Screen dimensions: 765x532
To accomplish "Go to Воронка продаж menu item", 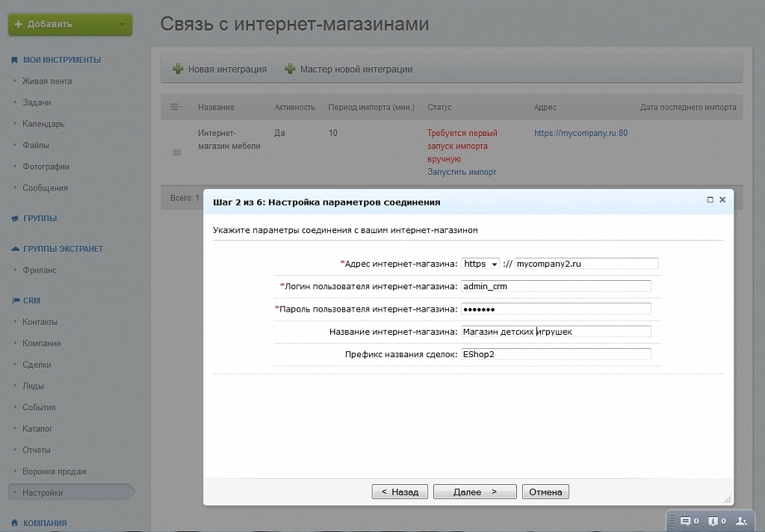I will [x=55, y=471].
